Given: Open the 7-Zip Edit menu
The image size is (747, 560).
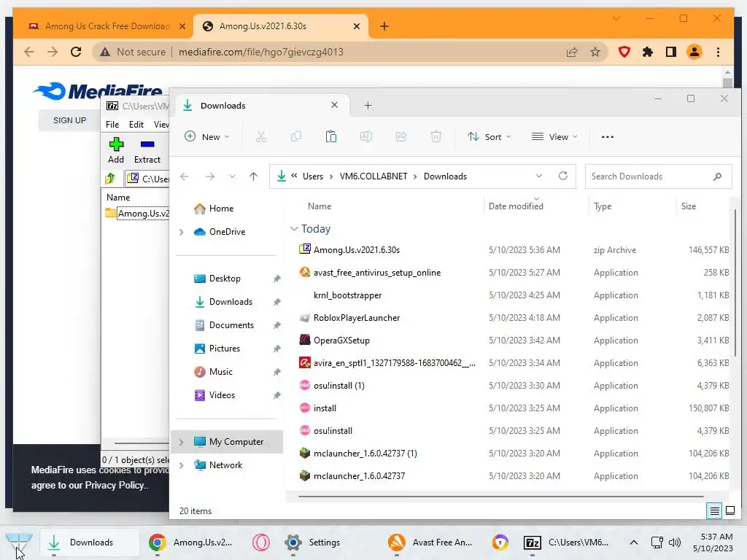Looking at the screenshot, I should tap(136, 124).
